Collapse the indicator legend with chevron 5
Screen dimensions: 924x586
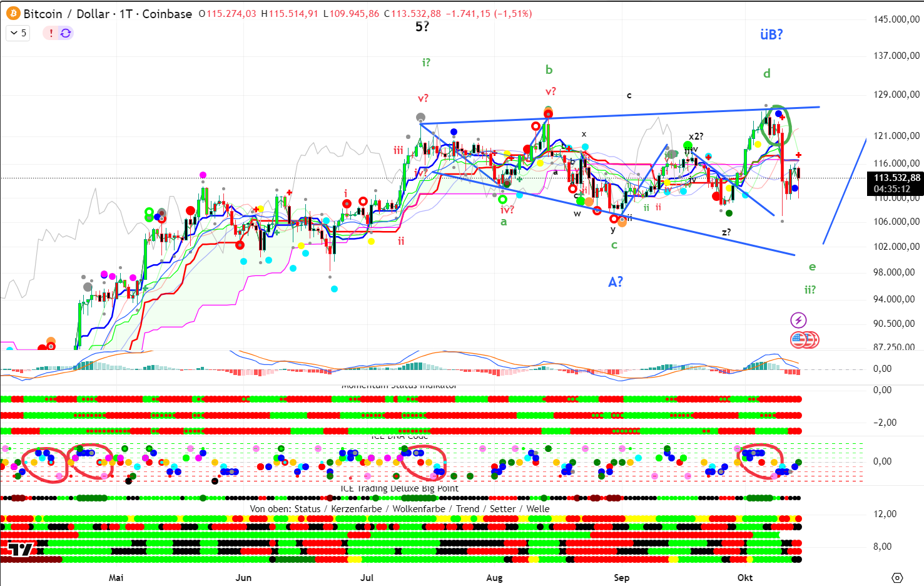pos(18,33)
